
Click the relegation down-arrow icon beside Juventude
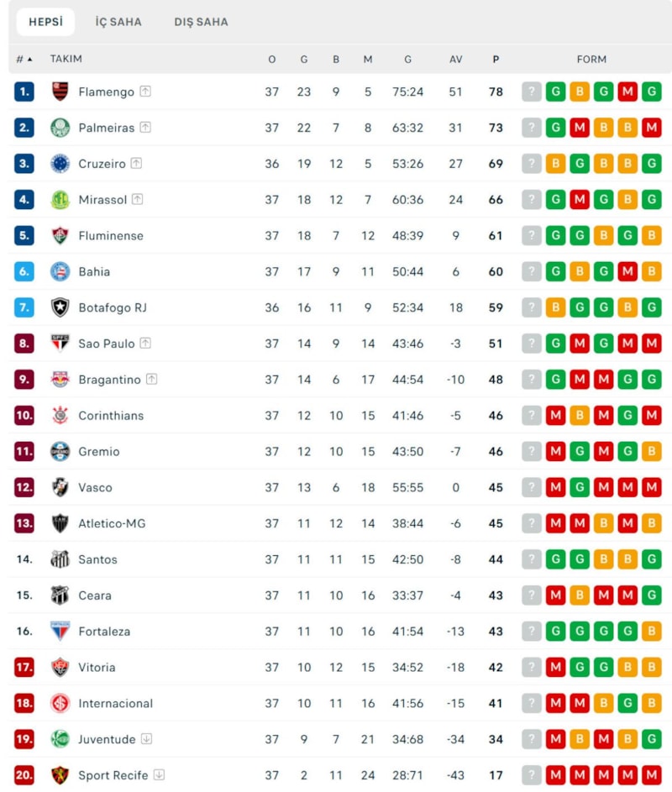click(146, 739)
